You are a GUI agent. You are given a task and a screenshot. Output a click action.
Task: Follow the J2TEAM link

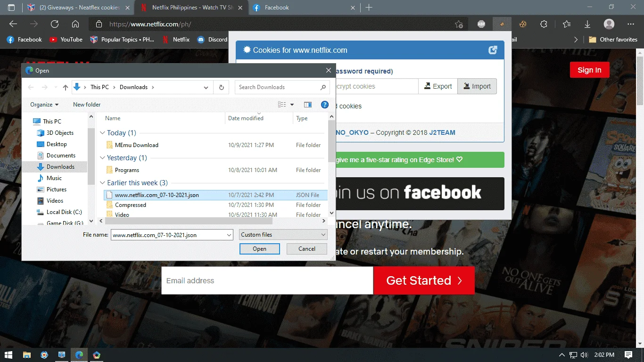[442, 132]
